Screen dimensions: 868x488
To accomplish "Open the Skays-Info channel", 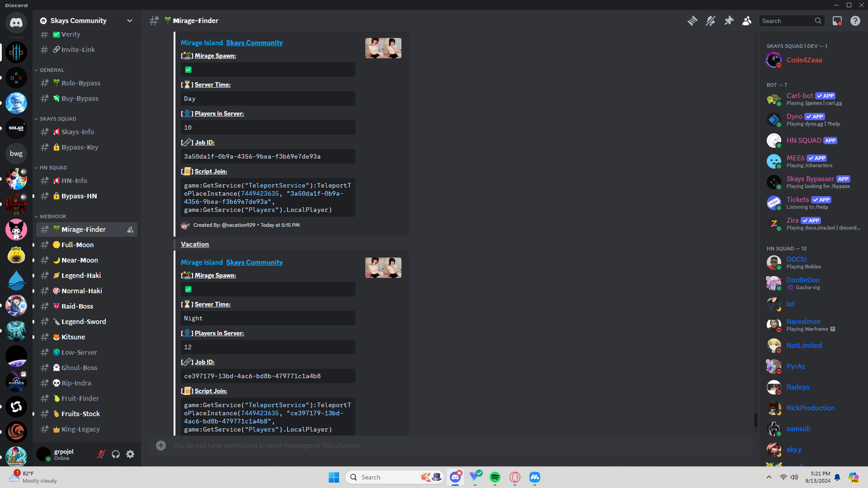I will (x=87, y=132).
